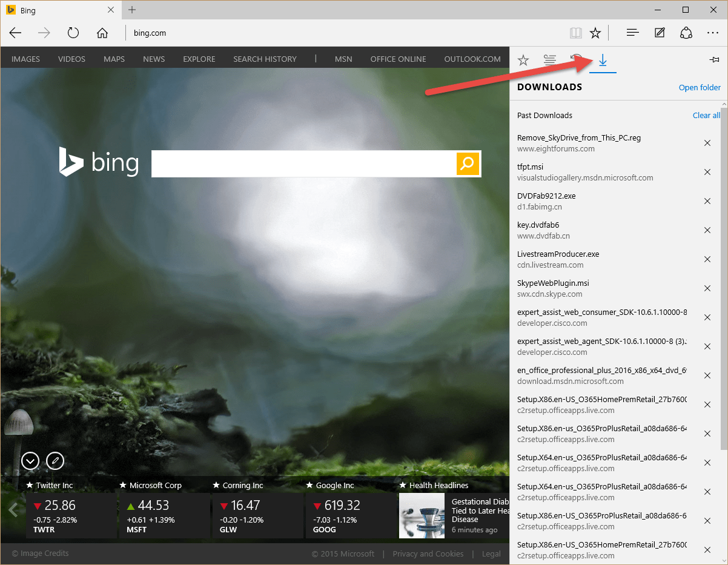This screenshot has height=565, width=728.
Task: Switch to Reading list tab in the Hub
Action: [550, 60]
